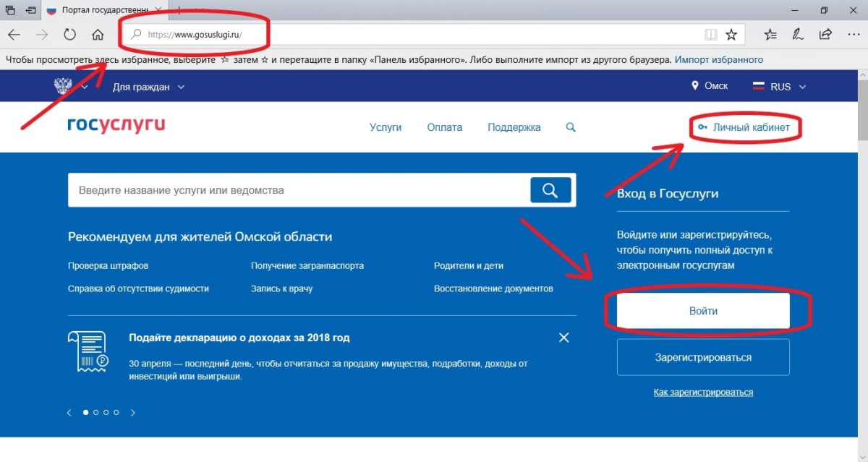Open the Услуги menu
Viewport: 868px width, 462px height.
click(386, 127)
